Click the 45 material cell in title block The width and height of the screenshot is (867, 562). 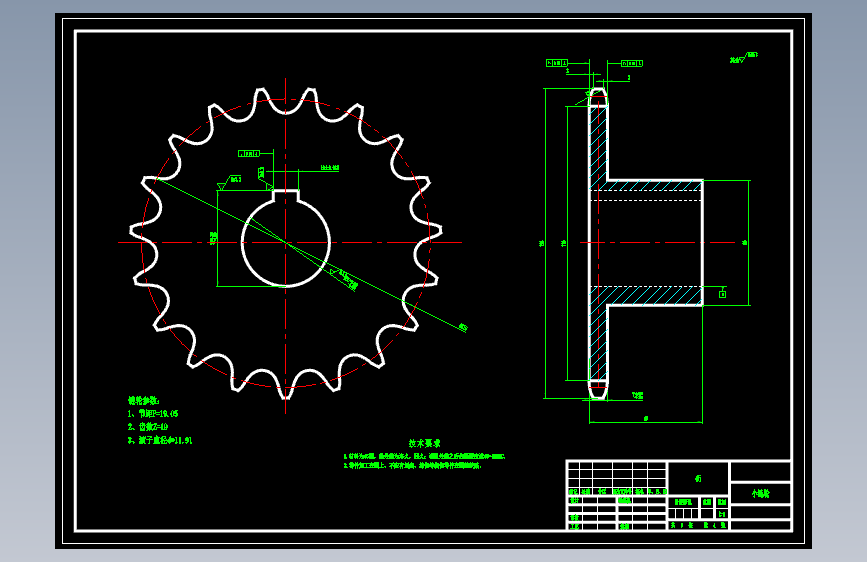tap(698, 478)
